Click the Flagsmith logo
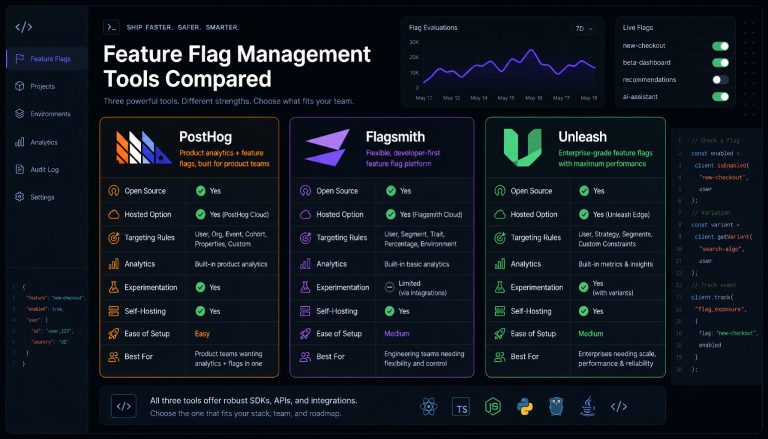 point(327,147)
